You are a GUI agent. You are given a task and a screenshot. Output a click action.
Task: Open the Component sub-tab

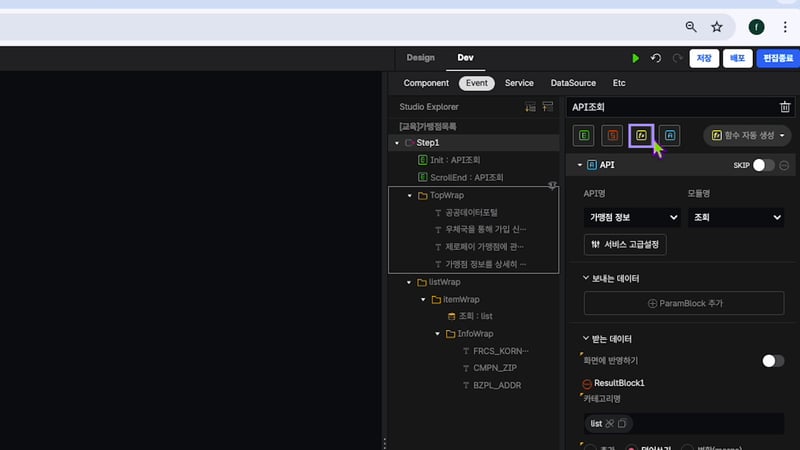pyautogui.click(x=426, y=83)
